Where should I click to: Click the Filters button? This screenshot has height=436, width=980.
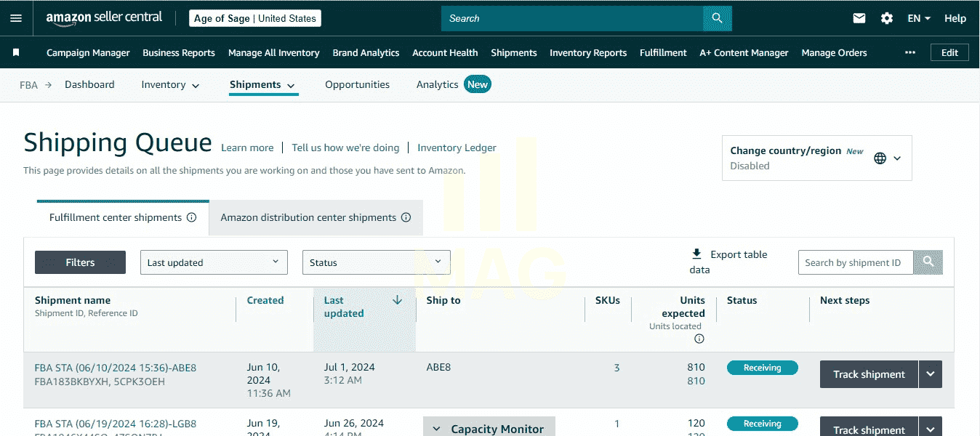pos(80,262)
